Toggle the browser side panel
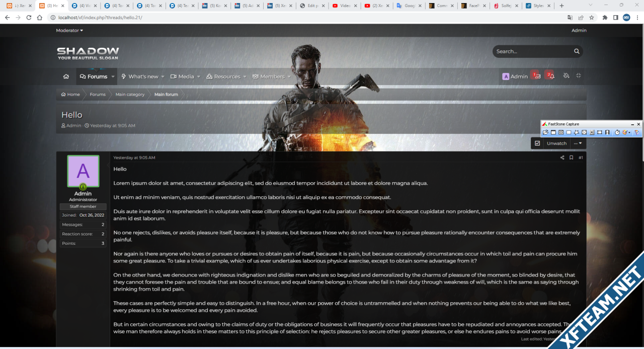This screenshot has height=349, width=644. click(x=616, y=17)
